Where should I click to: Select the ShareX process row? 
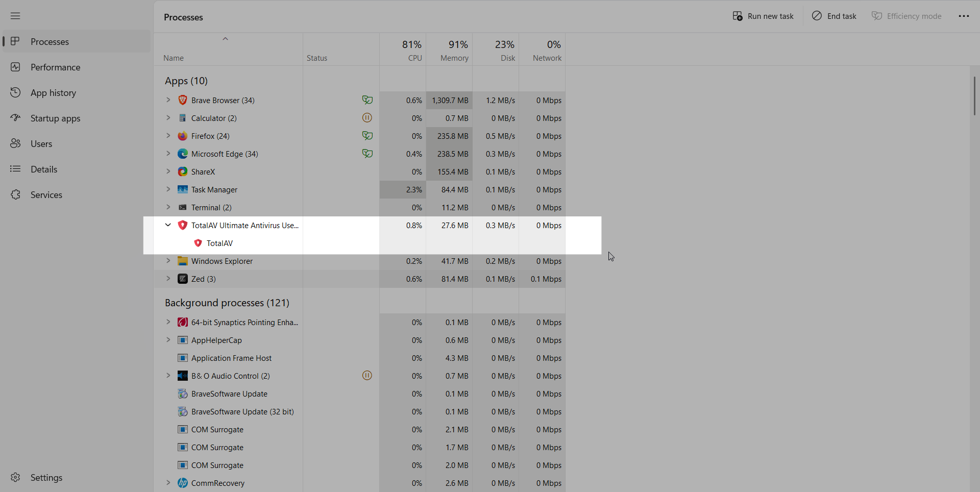359,171
